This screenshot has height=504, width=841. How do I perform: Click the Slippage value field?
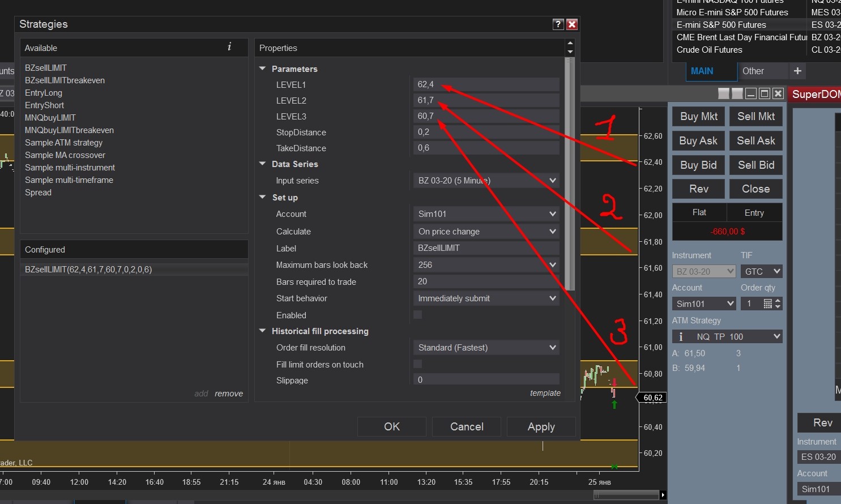486,379
